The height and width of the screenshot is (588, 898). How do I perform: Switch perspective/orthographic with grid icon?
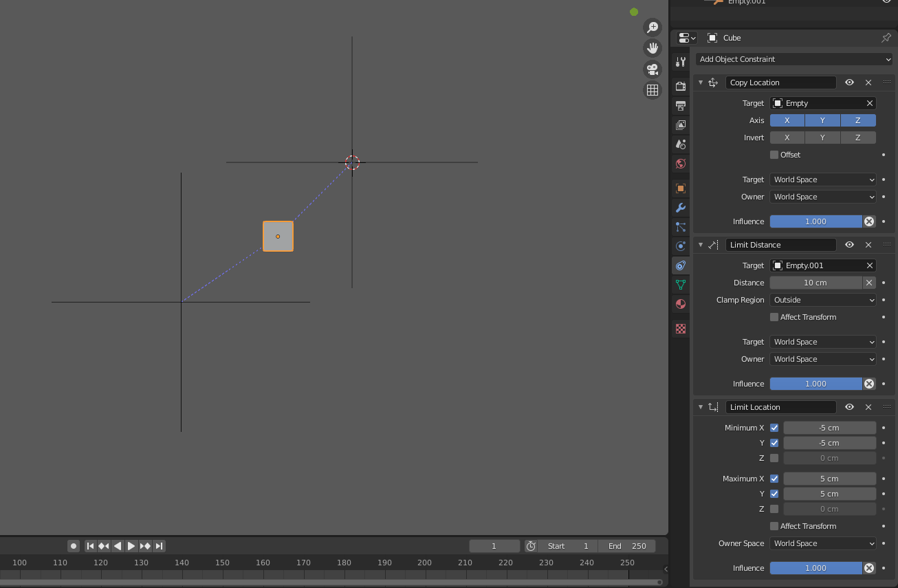point(653,89)
